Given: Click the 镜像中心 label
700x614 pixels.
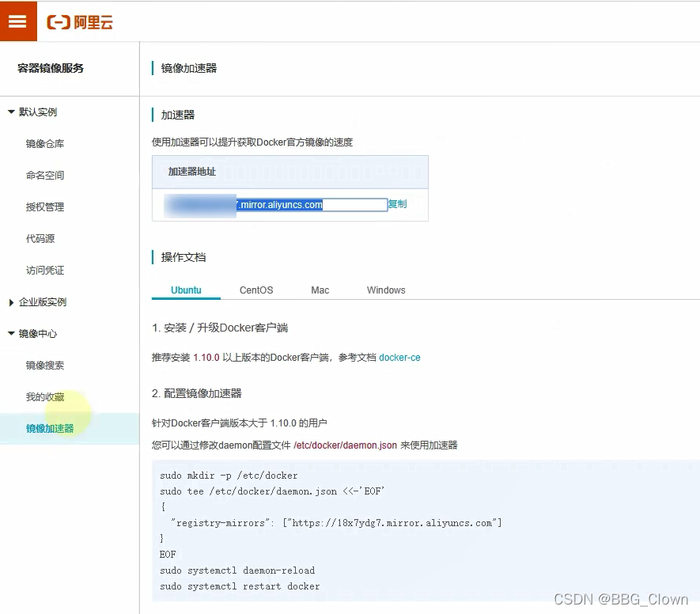Looking at the screenshot, I should 38,334.
